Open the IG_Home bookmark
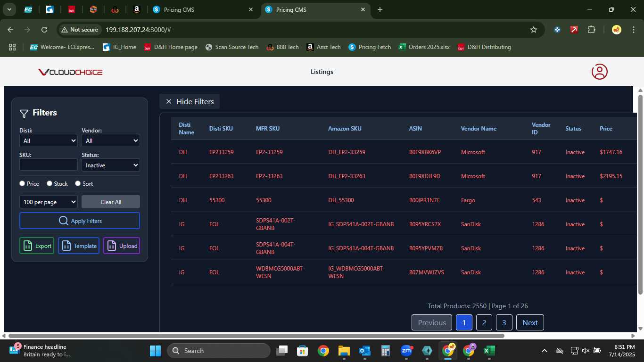The width and height of the screenshot is (644, 362). [119, 47]
